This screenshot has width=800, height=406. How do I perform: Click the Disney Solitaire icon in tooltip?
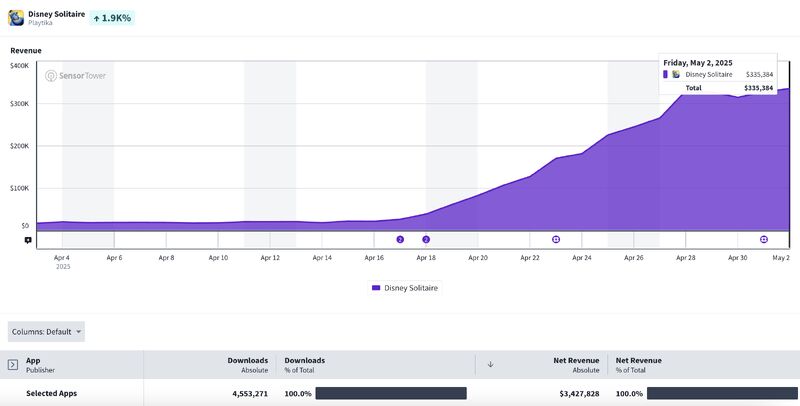(x=676, y=74)
